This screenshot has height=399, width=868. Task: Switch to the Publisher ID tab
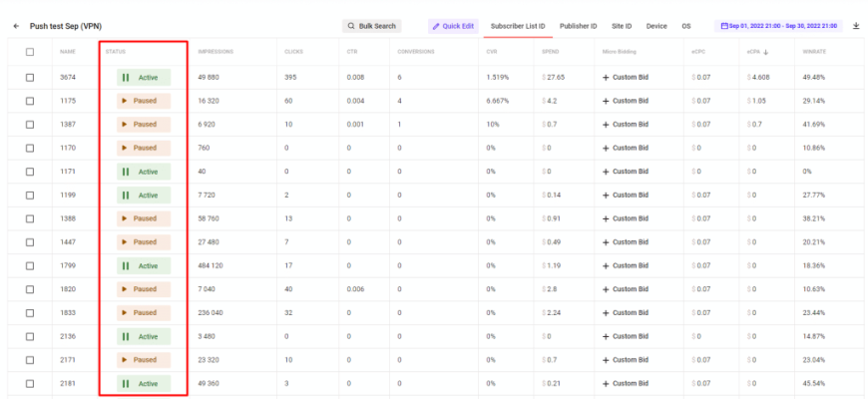(x=578, y=26)
